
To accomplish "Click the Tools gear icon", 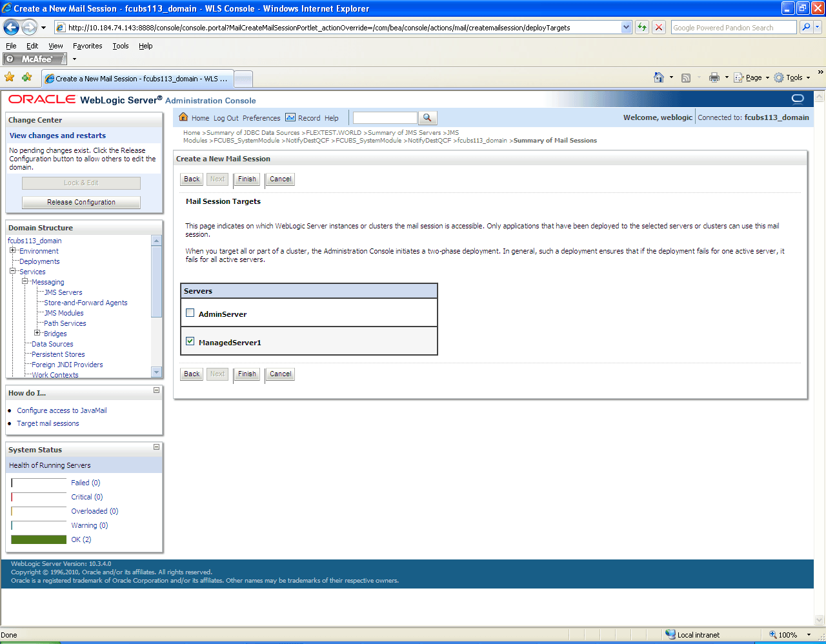I will [x=779, y=77].
